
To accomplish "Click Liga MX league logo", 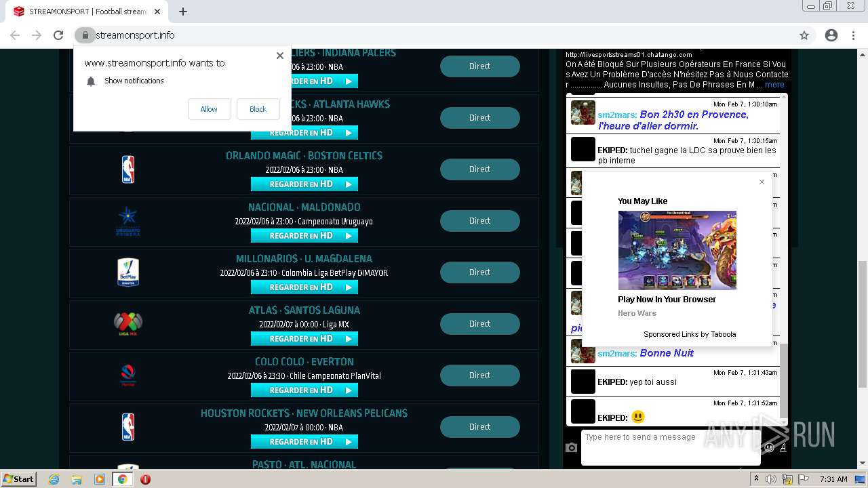I will pos(128,324).
